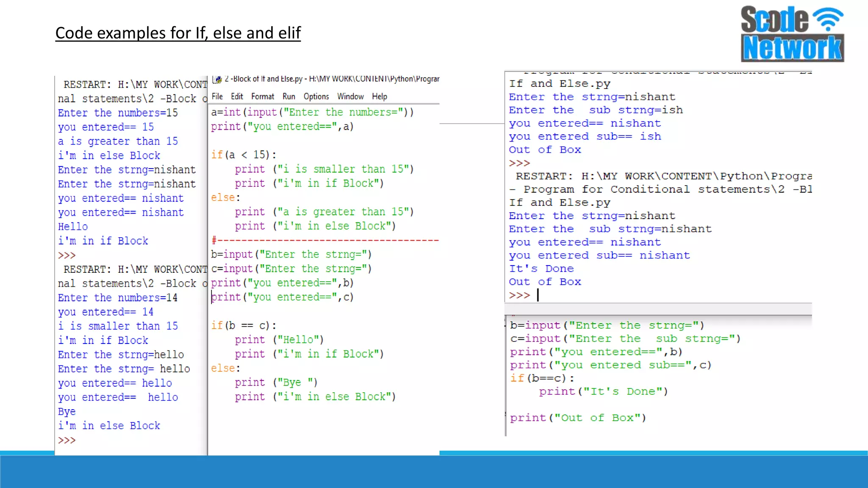Image resolution: width=868 pixels, height=488 pixels.
Task: Open the File menu in IDLE editor
Action: point(217,97)
